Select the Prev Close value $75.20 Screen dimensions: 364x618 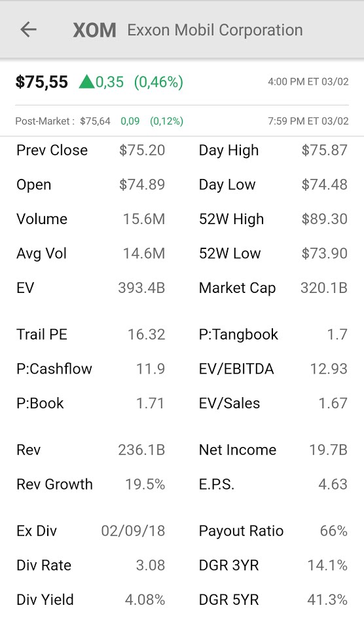pos(141,150)
